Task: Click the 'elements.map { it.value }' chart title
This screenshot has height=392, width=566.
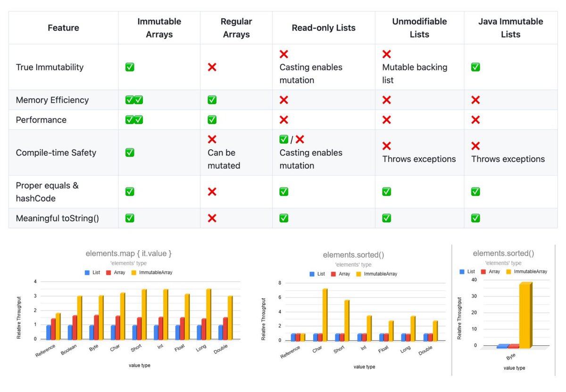Action: (129, 253)
